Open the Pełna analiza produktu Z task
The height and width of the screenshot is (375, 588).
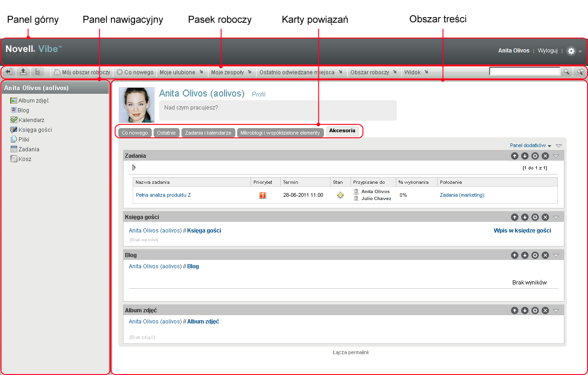[163, 195]
